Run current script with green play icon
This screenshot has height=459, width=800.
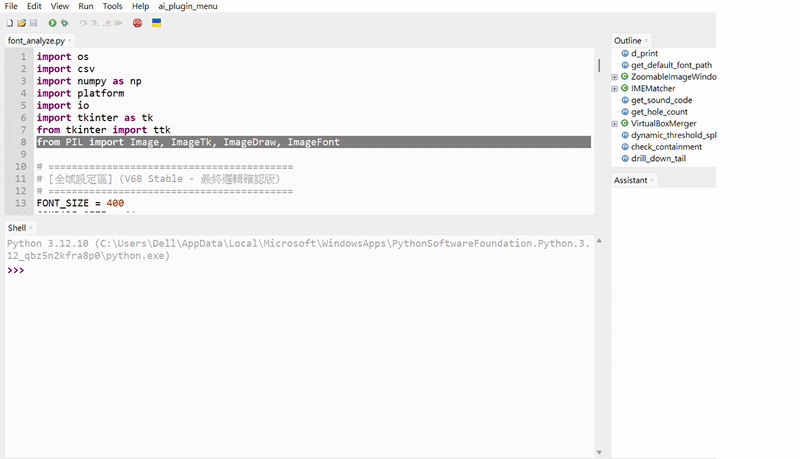coord(52,23)
